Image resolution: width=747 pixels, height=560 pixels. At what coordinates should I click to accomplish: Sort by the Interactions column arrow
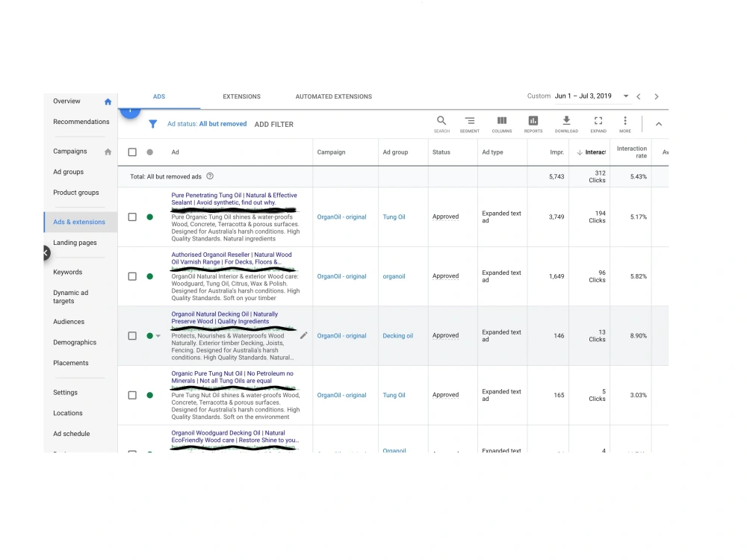pos(580,152)
